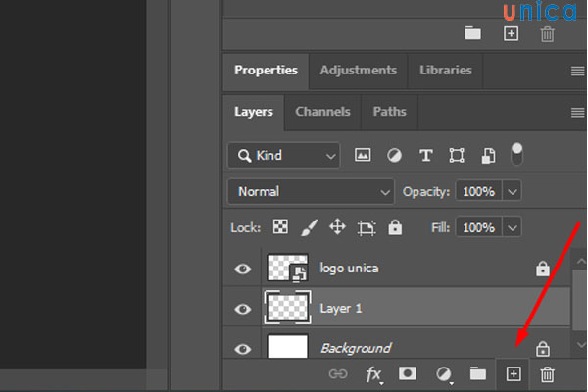
Task: Click the layers list scroll down arrow
Action: 580,344
